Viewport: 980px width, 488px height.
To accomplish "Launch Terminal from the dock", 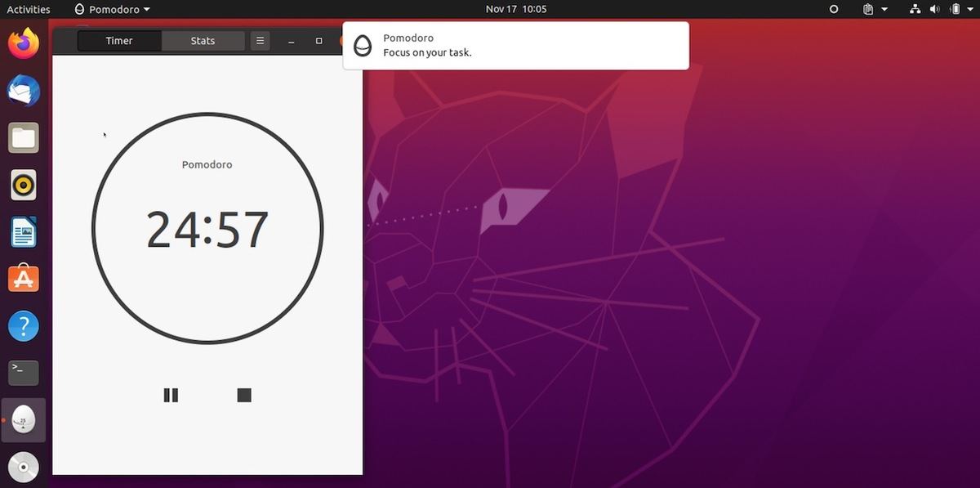I will [x=24, y=374].
